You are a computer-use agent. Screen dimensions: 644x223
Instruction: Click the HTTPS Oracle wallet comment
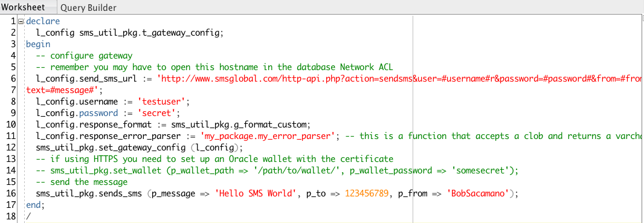click(215, 158)
